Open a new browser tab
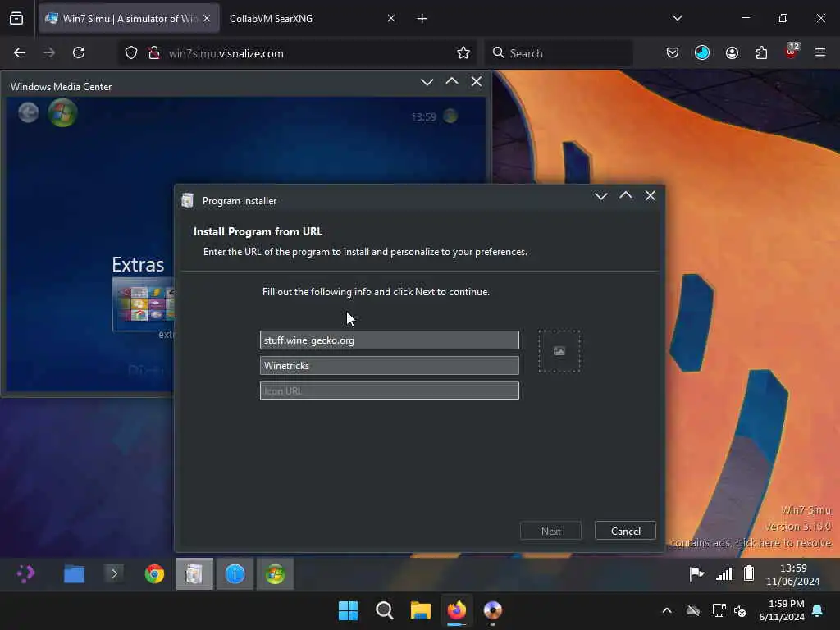The width and height of the screenshot is (840, 630). point(422,19)
